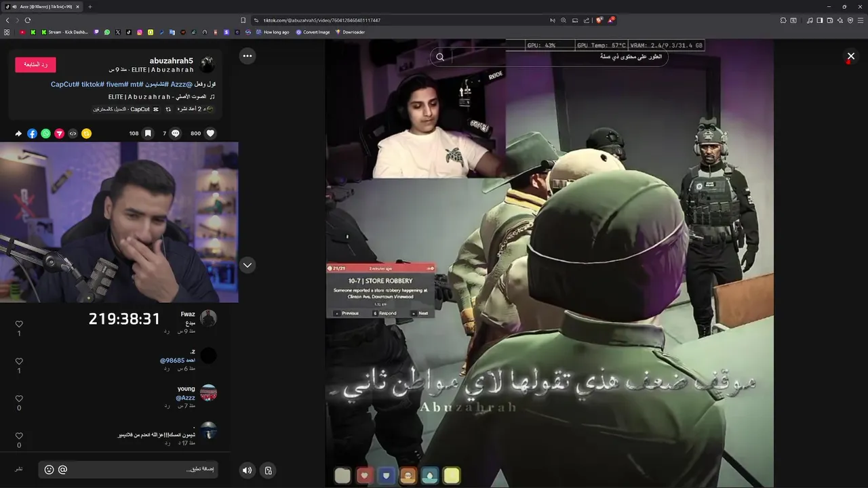Open the Stream - Kick Dashboard bookmark
Screen dimensions: 868x488
click(x=65, y=32)
